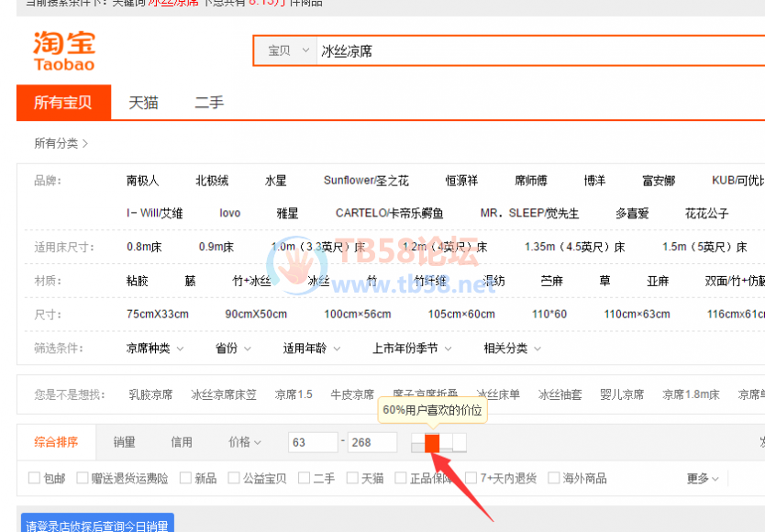Select size 110*60
Image resolution: width=765 pixels, height=532 pixels.
coord(549,315)
